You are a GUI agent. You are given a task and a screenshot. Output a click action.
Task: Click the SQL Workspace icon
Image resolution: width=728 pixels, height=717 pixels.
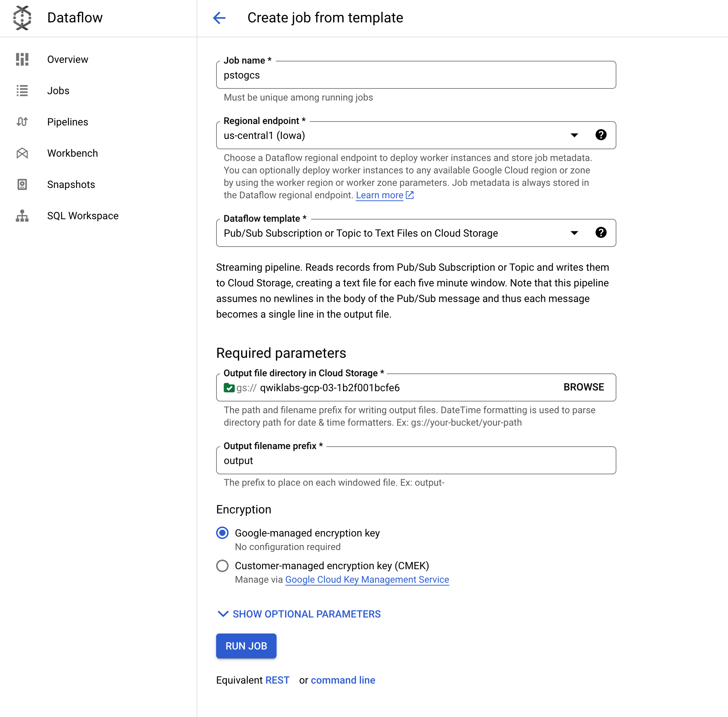[22, 216]
